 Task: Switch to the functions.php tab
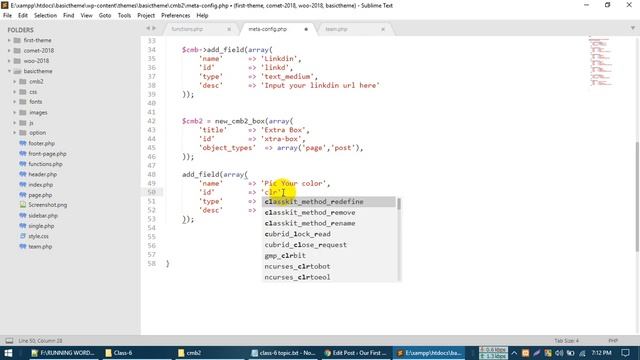pos(187,29)
